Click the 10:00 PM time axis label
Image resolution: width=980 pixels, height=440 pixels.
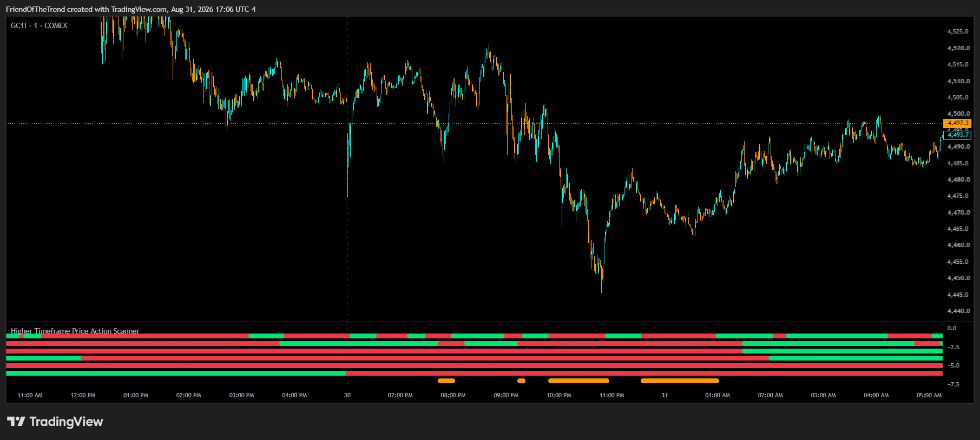click(x=559, y=395)
